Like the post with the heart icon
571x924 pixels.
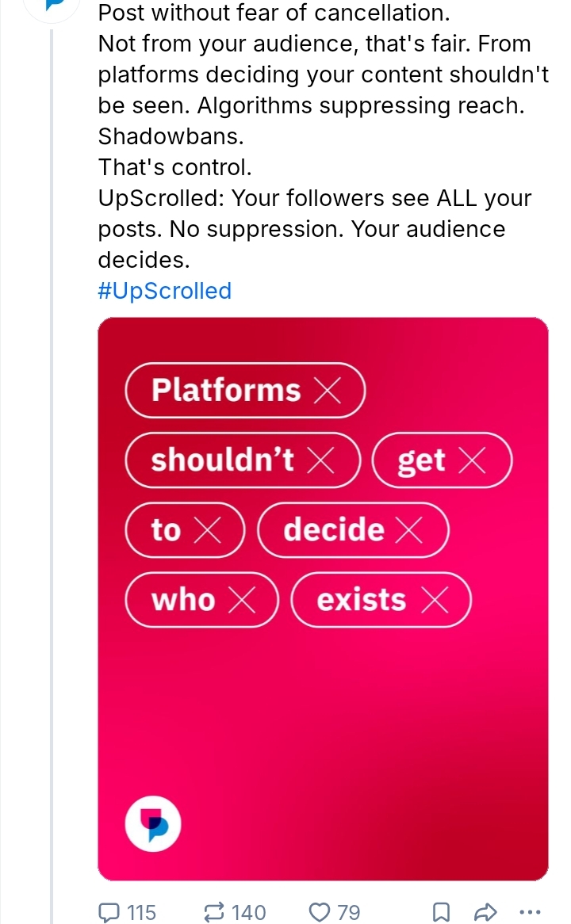click(320, 912)
